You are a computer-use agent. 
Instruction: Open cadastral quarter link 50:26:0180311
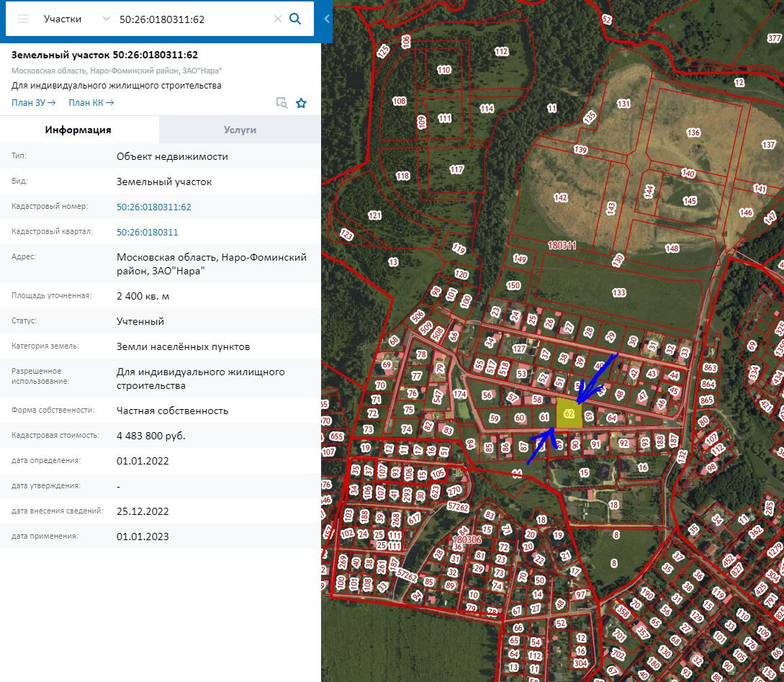(147, 233)
